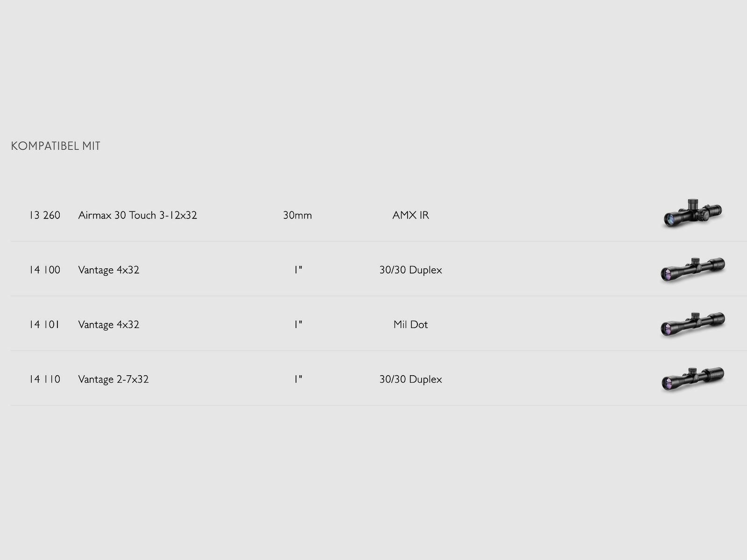Select product number 14 100
The image size is (747, 560).
tap(45, 270)
